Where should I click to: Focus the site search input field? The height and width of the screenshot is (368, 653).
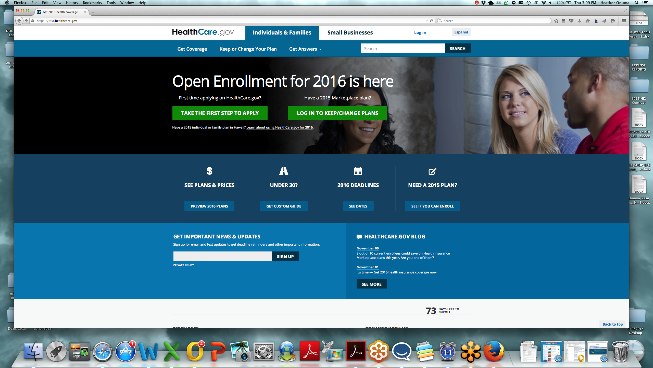(403, 49)
